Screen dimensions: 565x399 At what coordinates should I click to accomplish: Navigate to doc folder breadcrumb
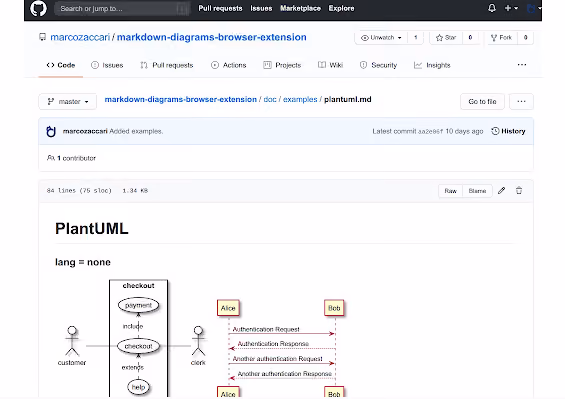click(x=270, y=99)
